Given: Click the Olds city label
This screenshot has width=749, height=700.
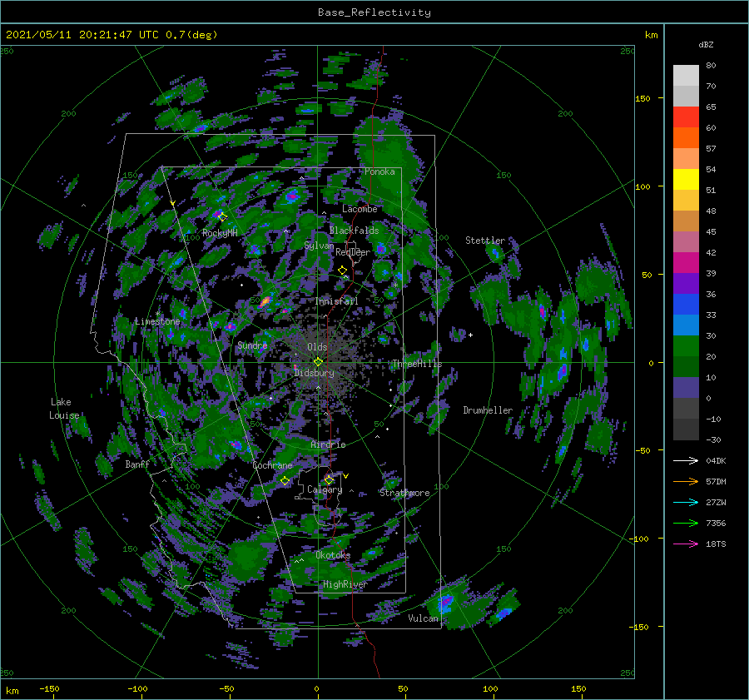Looking at the screenshot, I should point(317,347).
